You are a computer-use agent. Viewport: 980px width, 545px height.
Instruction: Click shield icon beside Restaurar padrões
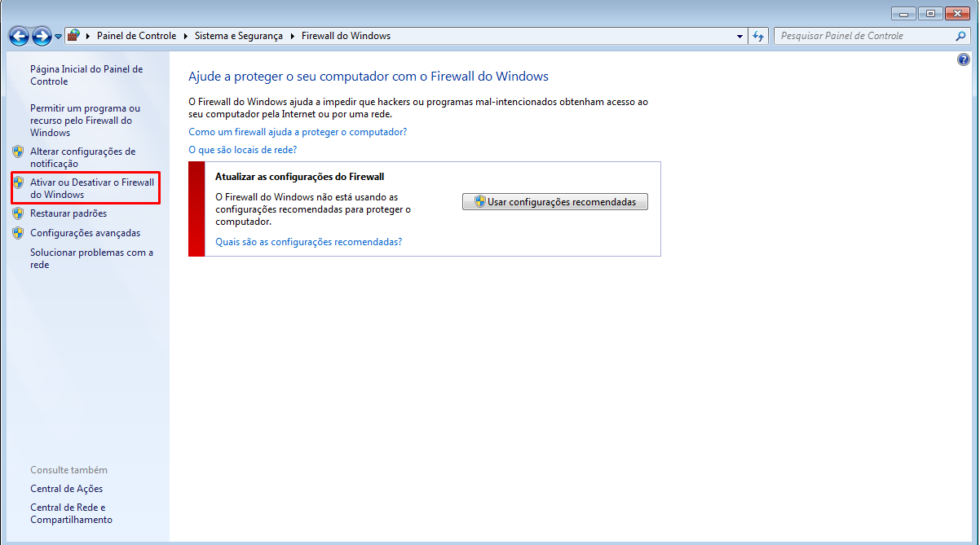18,213
